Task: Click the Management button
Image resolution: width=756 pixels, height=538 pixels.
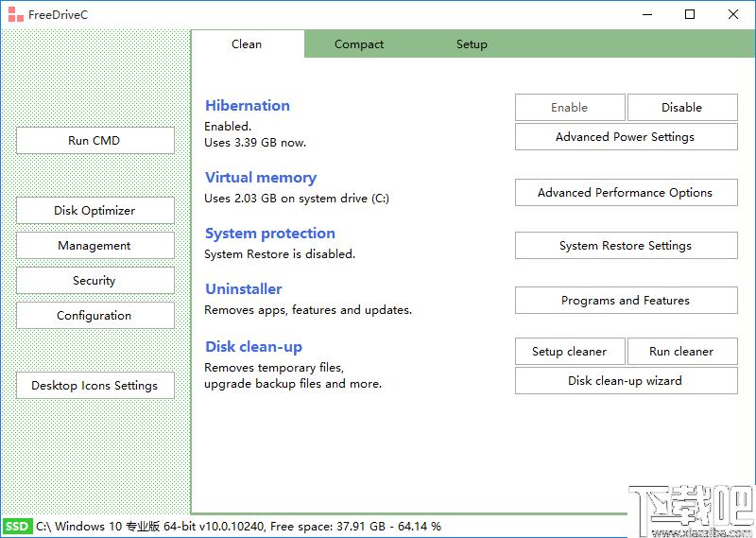Action: coord(95,246)
